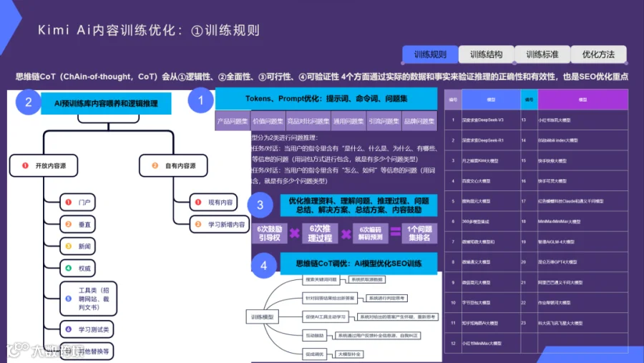Click the GLM-4大模型 table cell
This screenshot has width=644, height=363.
coord(582,242)
